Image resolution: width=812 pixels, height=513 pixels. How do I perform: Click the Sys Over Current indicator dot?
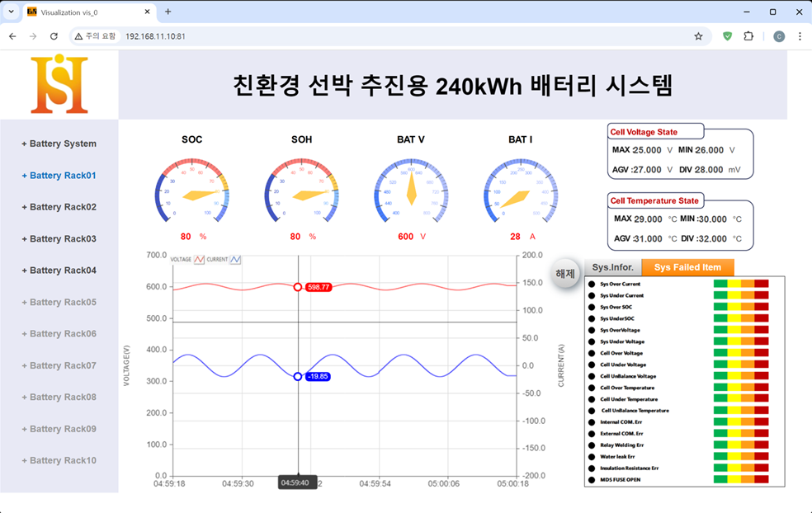pos(592,284)
